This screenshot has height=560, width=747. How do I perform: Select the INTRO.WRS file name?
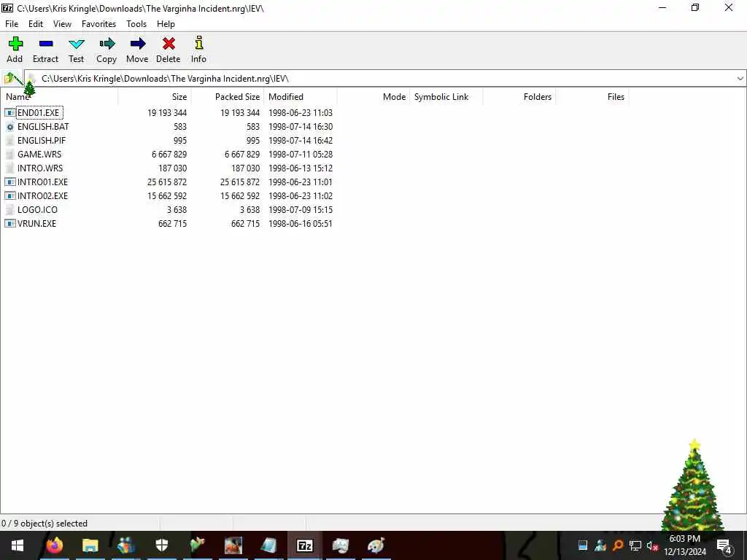coord(40,168)
